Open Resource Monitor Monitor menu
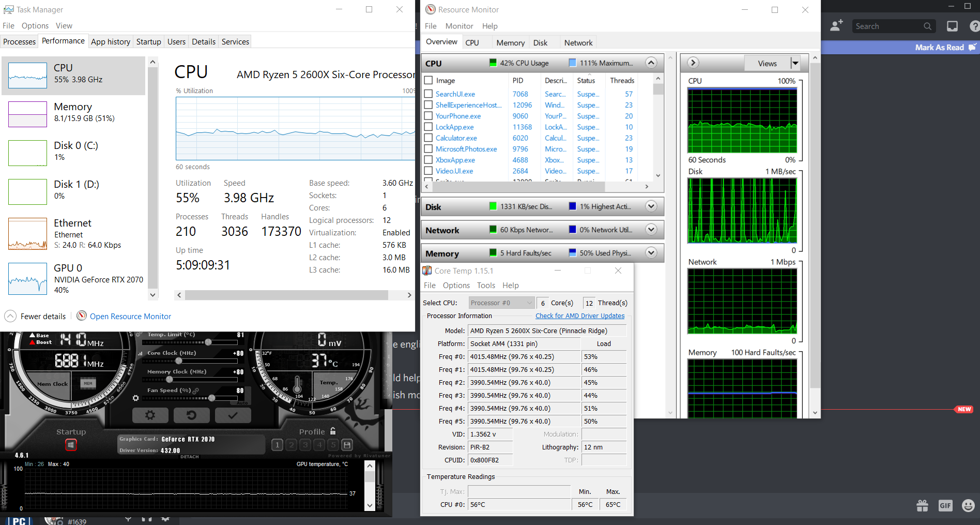Image resolution: width=980 pixels, height=525 pixels. coord(459,26)
